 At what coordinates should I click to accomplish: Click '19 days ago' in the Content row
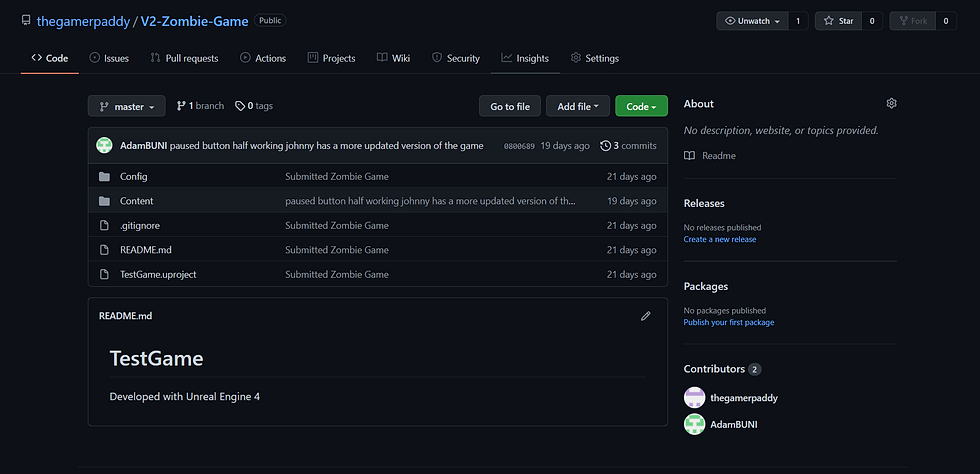[x=632, y=201]
